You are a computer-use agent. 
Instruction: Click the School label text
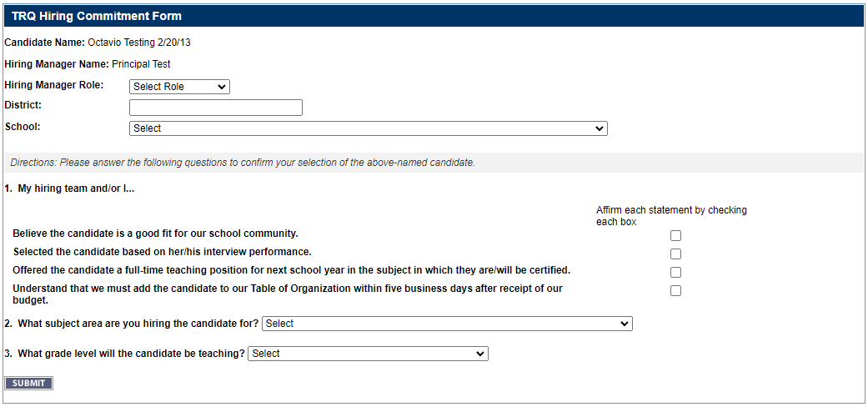point(23,127)
